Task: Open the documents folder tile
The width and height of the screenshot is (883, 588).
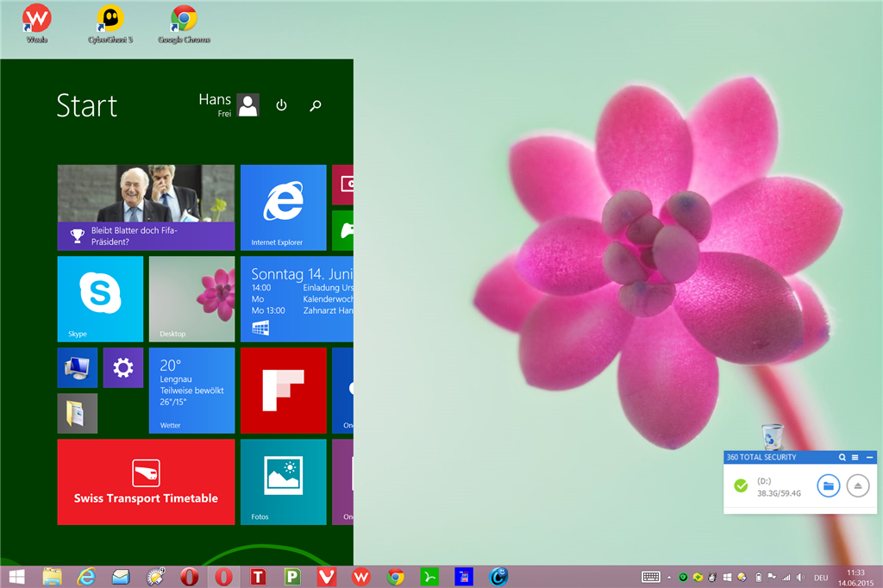Action: 77,413
